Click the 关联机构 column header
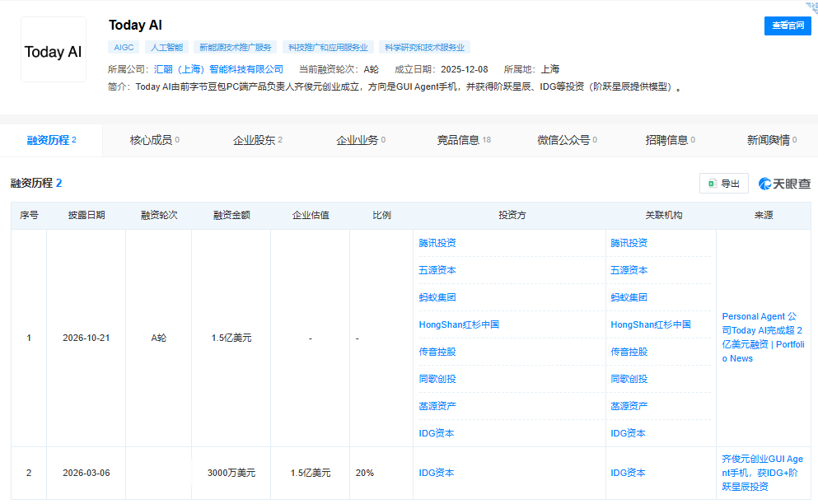Viewport: 818px width, 504px height. point(664,215)
